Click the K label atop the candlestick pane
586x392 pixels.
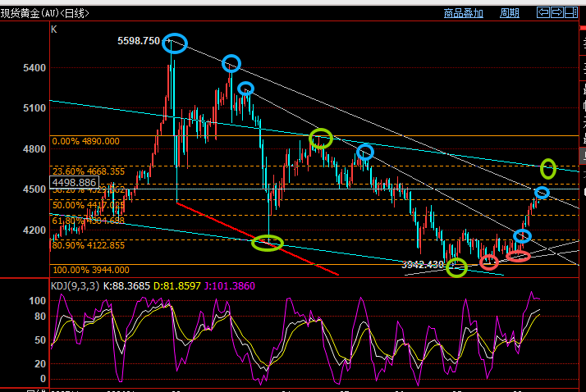54,30
